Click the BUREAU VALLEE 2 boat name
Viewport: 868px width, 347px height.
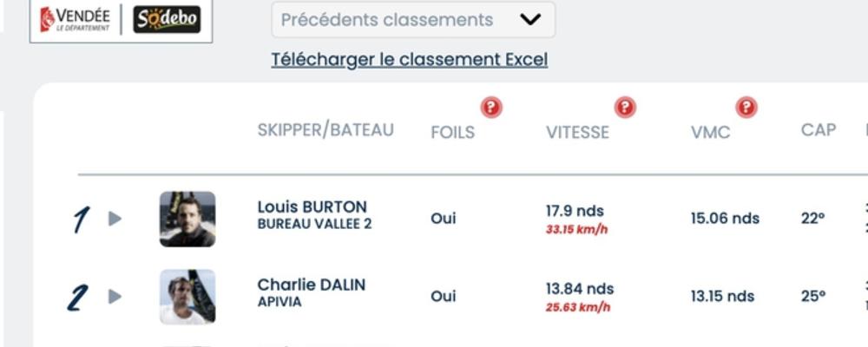click(314, 224)
